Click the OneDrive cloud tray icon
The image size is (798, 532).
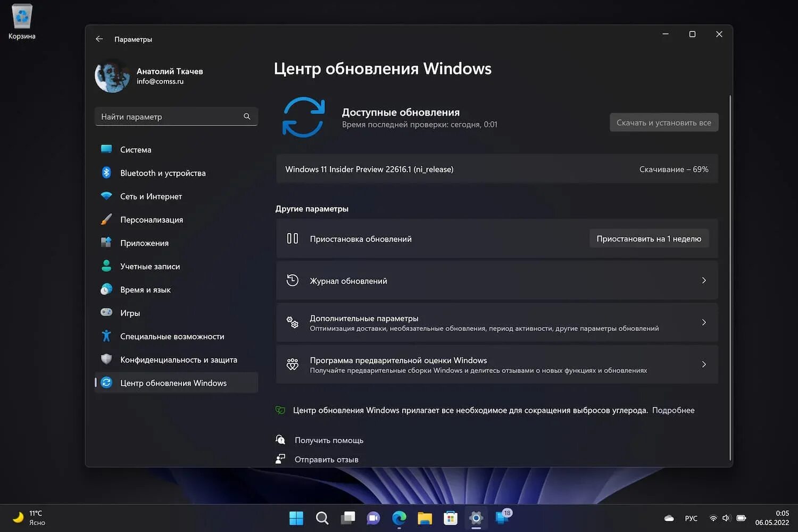point(669,518)
